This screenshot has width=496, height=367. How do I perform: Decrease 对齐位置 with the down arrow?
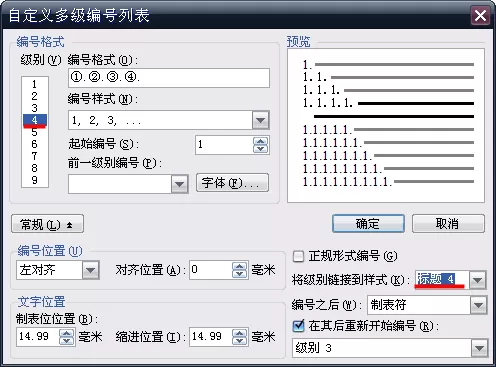240,274
